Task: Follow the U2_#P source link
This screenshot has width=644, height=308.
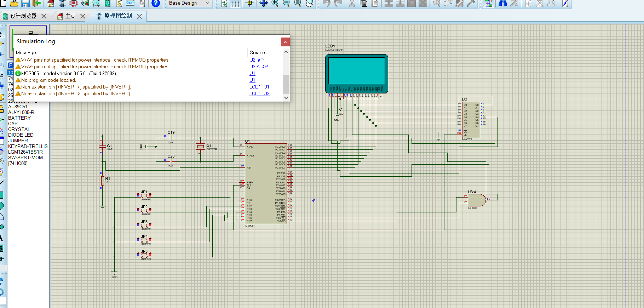Action: pyautogui.click(x=257, y=60)
